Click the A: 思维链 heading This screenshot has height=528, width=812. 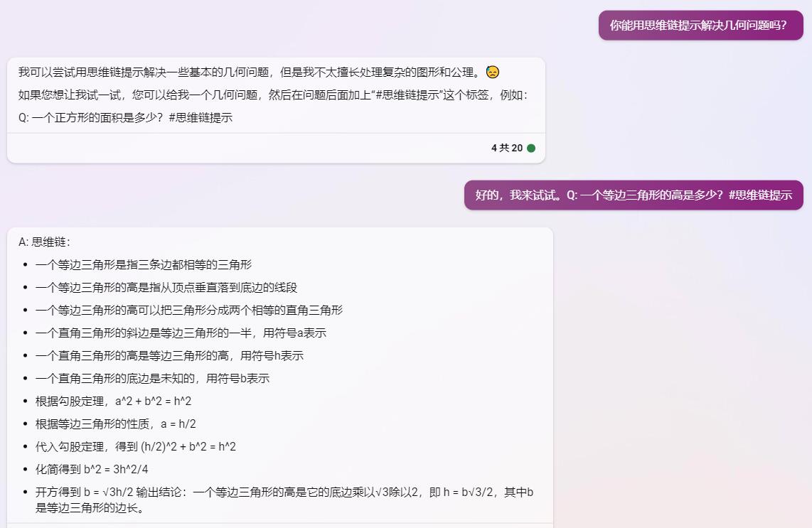pyautogui.click(x=44, y=242)
